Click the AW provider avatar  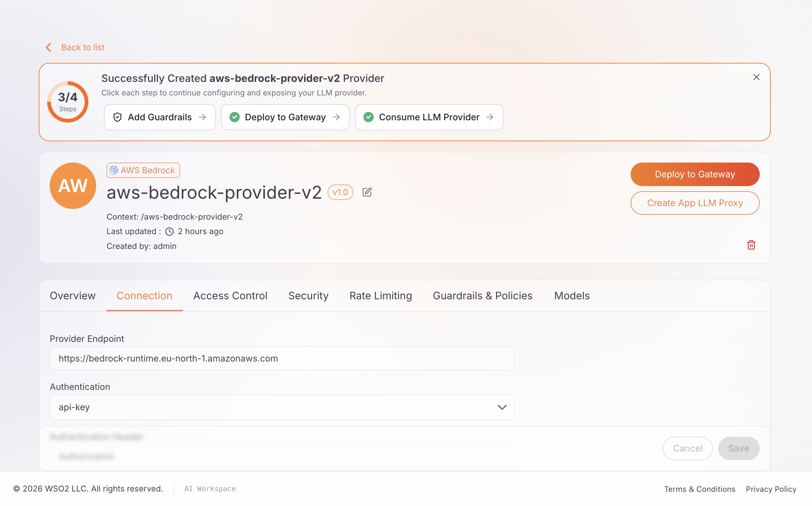tap(73, 186)
